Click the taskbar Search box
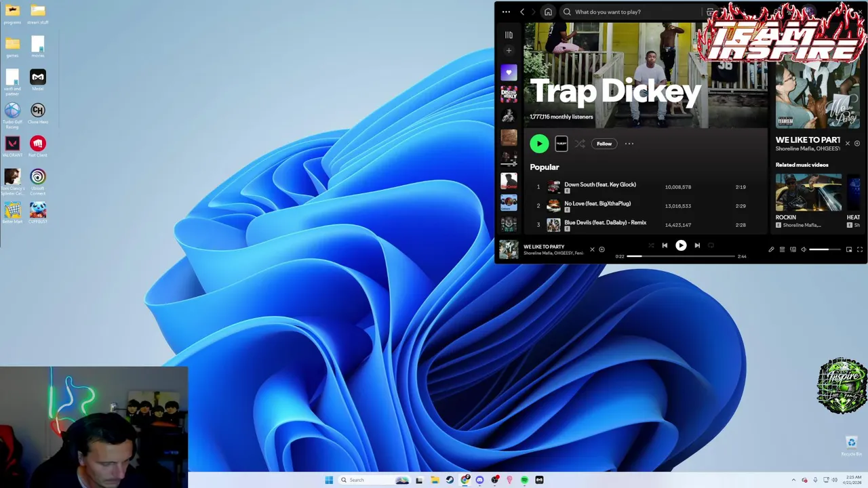The height and width of the screenshot is (488, 868). [x=375, y=480]
